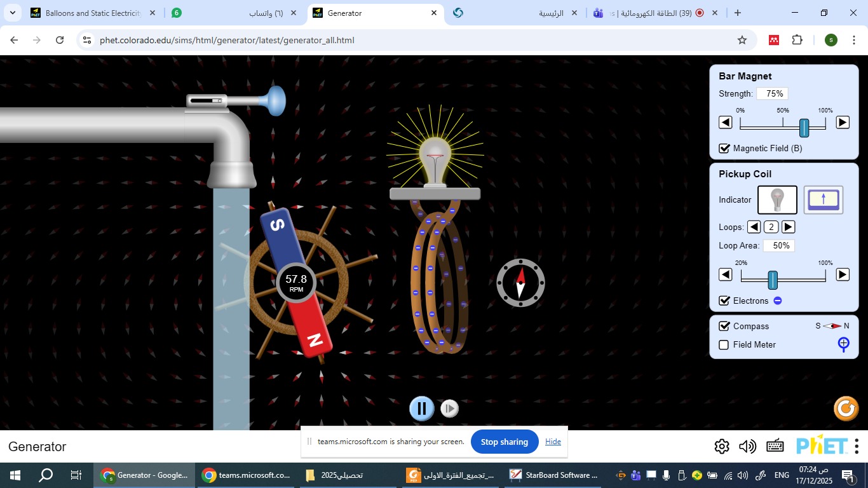The image size is (868, 488).
Task: Open the keyboard shortcuts help
Action: [x=775, y=446]
